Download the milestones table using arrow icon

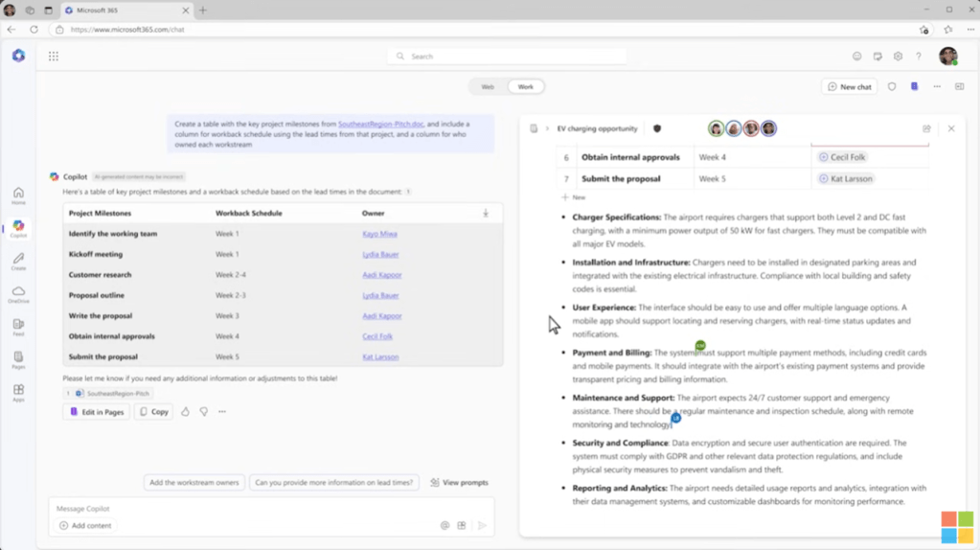(x=486, y=214)
